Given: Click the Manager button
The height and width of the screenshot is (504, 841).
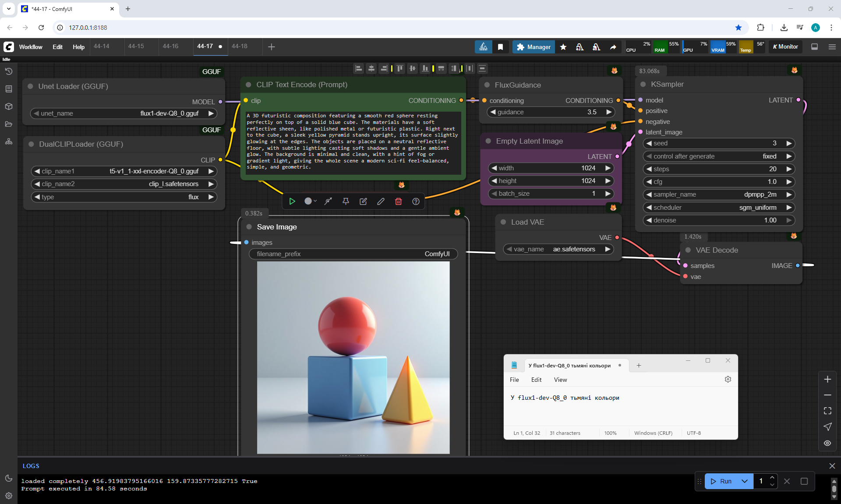Looking at the screenshot, I should pos(534,47).
